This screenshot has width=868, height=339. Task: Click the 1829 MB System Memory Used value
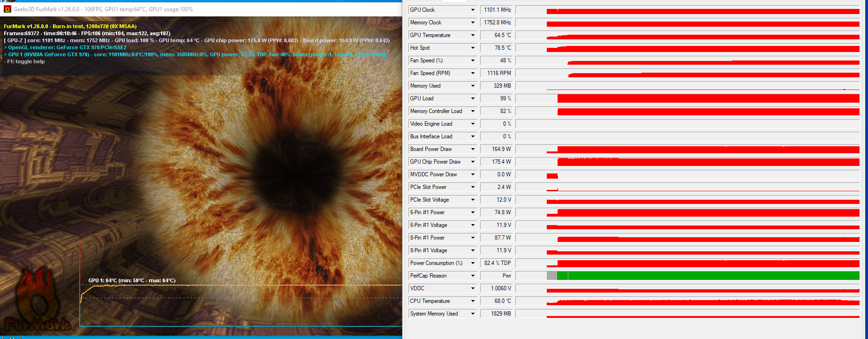click(497, 314)
